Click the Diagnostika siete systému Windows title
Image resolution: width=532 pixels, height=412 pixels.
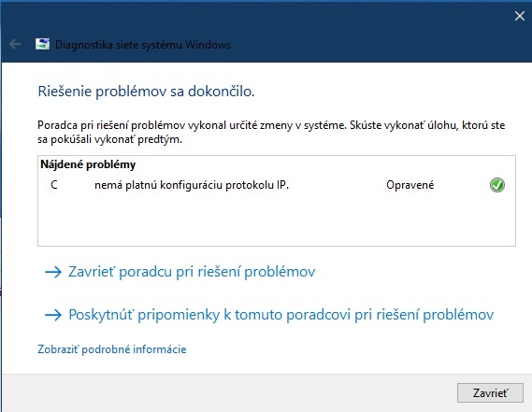pos(143,45)
